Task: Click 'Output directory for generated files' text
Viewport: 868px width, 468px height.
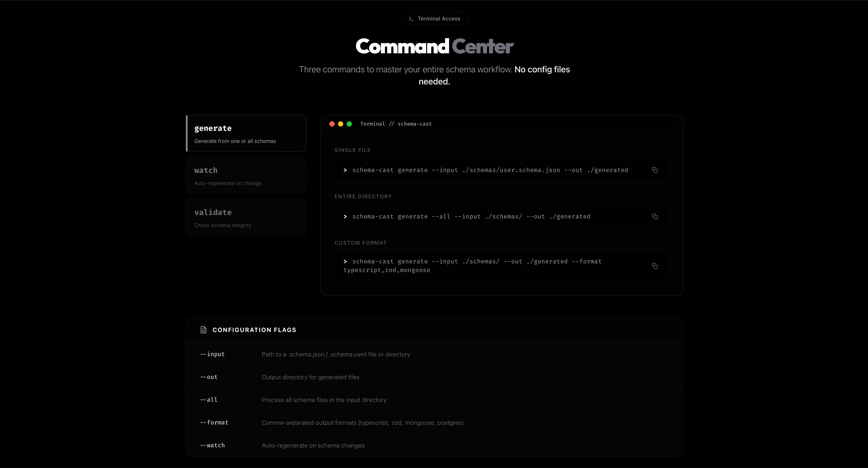Action: (x=311, y=377)
